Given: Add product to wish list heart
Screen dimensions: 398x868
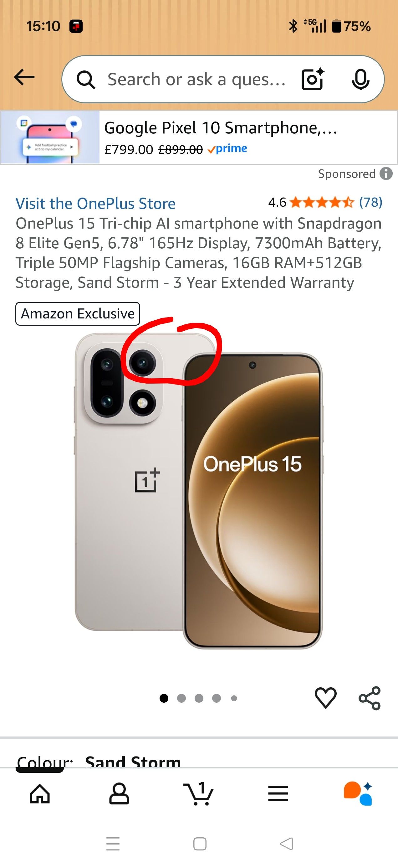Looking at the screenshot, I should tap(326, 698).
